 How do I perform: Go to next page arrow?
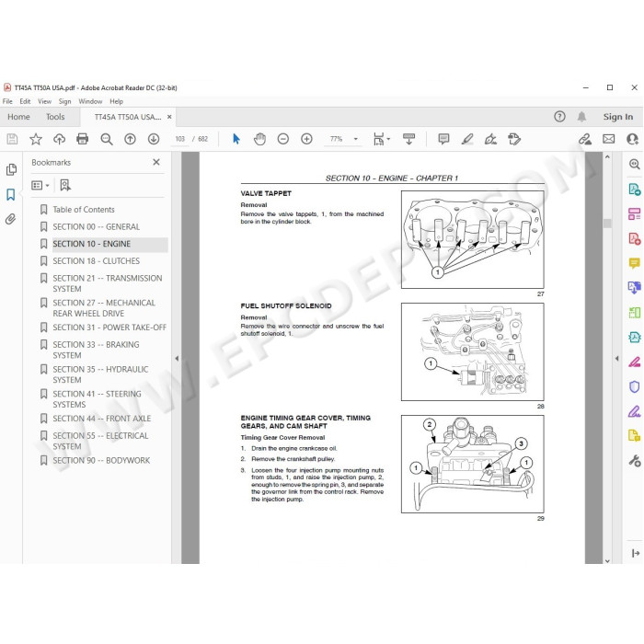(x=154, y=139)
